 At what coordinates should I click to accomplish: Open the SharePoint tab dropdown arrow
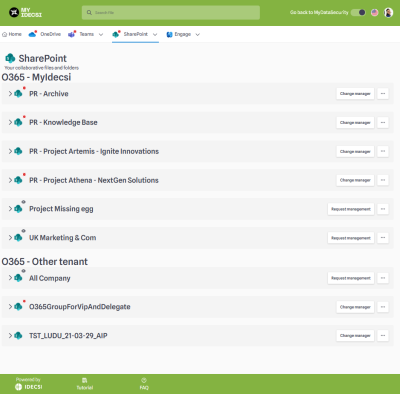pyautogui.click(x=155, y=34)
